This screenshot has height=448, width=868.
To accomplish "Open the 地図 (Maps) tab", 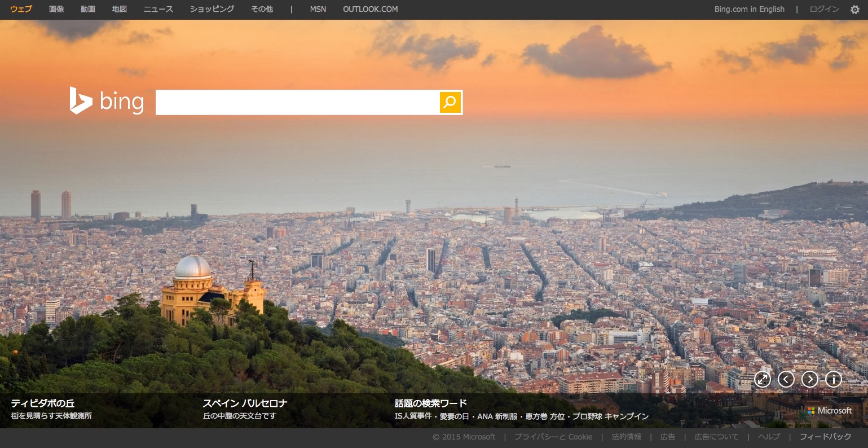I will coord(120,9).
